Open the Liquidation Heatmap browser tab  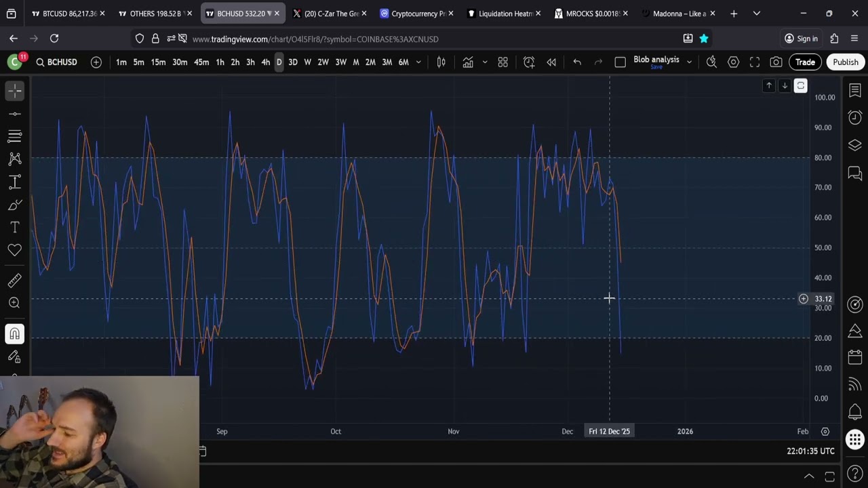pyautogui.click(x=505, y=14)
